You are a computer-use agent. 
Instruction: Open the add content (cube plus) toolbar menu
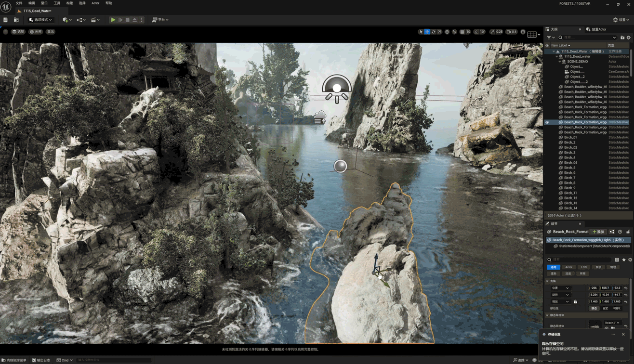(x=67, y=20)
